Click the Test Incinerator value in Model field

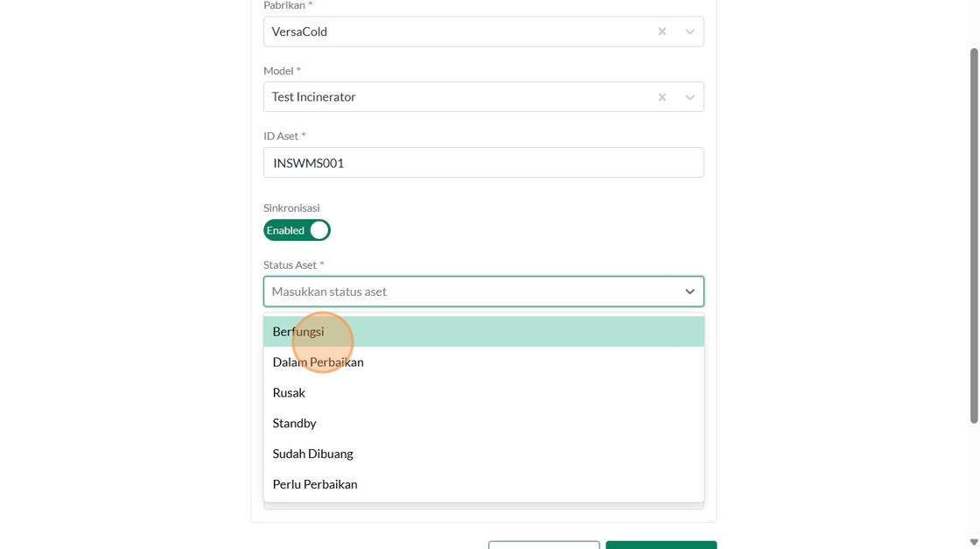click(313, 97)
